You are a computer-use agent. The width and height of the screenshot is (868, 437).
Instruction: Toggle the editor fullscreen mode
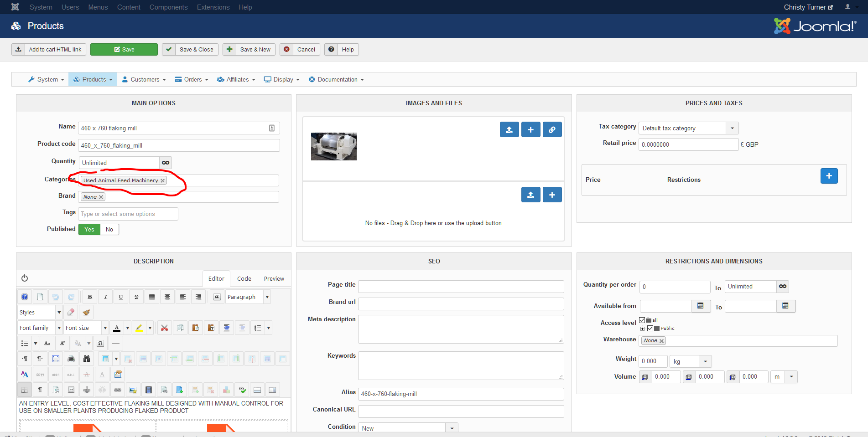[x=56, y=359]
